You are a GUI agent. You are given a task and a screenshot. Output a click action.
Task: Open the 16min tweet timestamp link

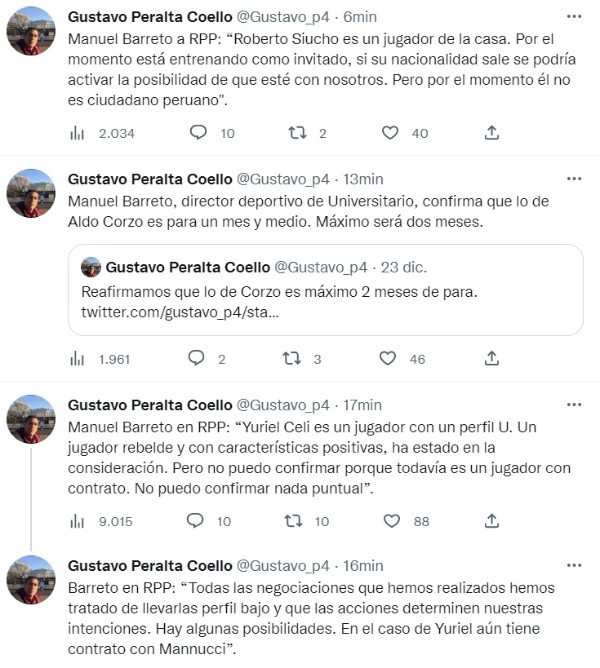click(362, 566)
